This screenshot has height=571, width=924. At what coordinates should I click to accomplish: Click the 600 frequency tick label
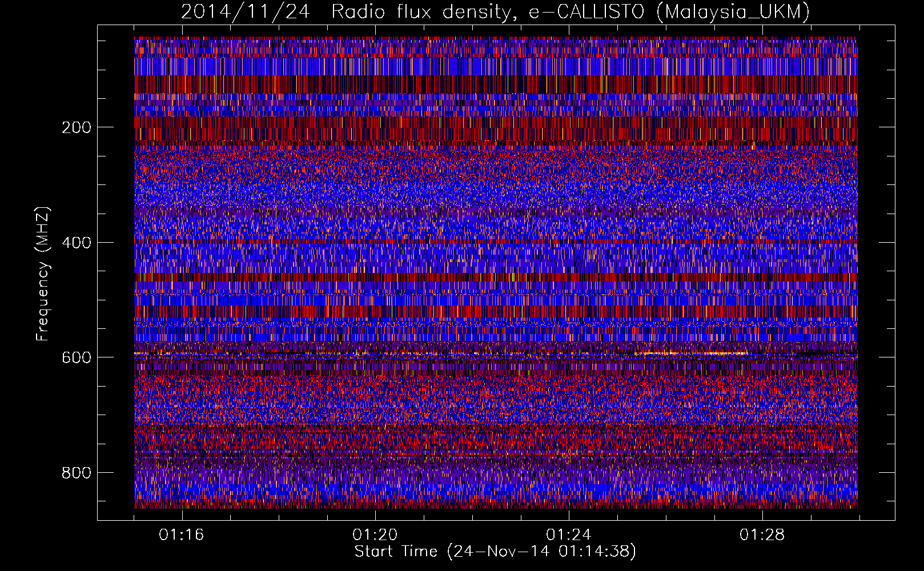pos(77,357)
